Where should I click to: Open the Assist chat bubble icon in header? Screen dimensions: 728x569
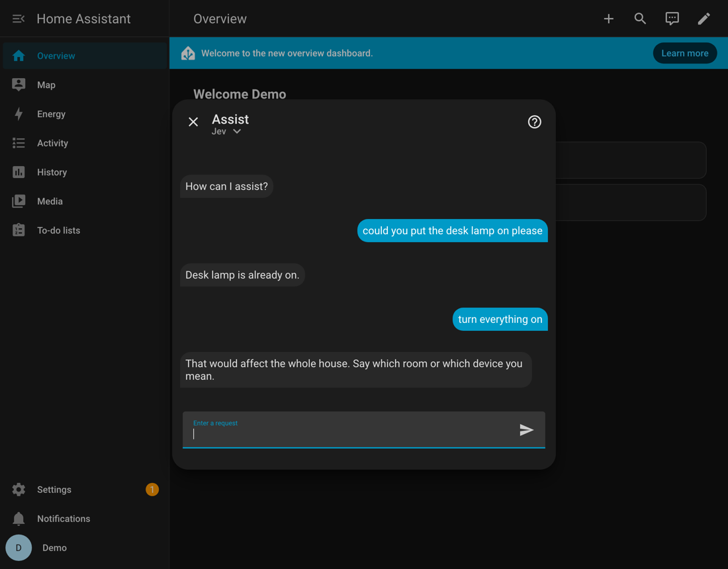tap(672, 19)
